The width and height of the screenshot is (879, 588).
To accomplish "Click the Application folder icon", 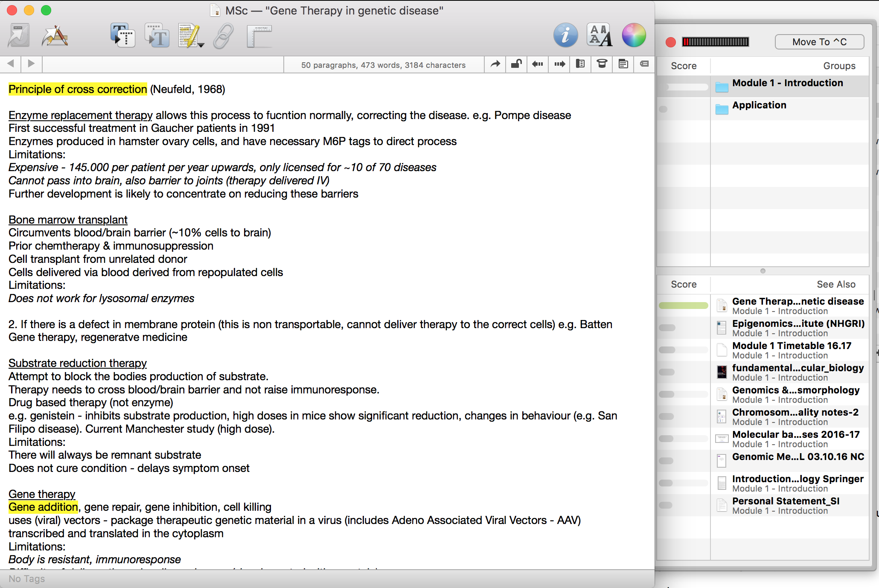I will pyautogui.click(x=722, y=109).
